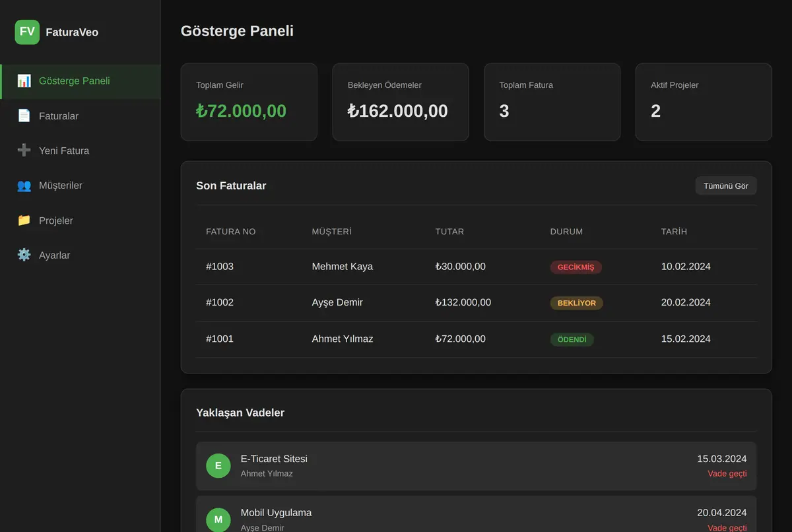The height and width of the screenshot is (532, 792).
Task: Click the invoice date 15.02.2024
Action: tap(686, 339)
